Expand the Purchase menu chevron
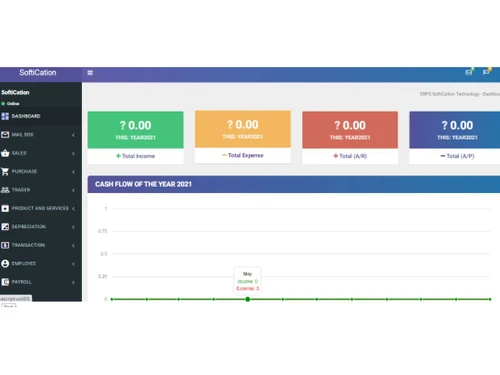Screen dimensions: 500x375 (x=73, y=172)
